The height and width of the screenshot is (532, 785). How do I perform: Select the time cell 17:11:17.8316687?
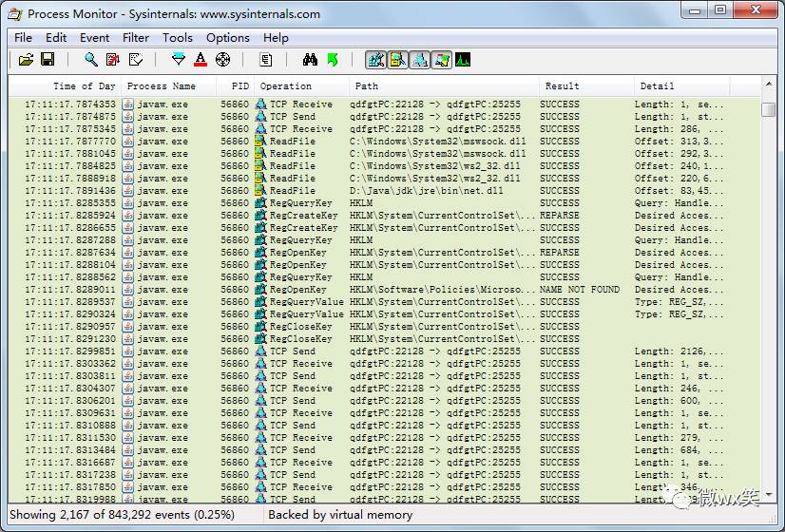click(70, 463)
